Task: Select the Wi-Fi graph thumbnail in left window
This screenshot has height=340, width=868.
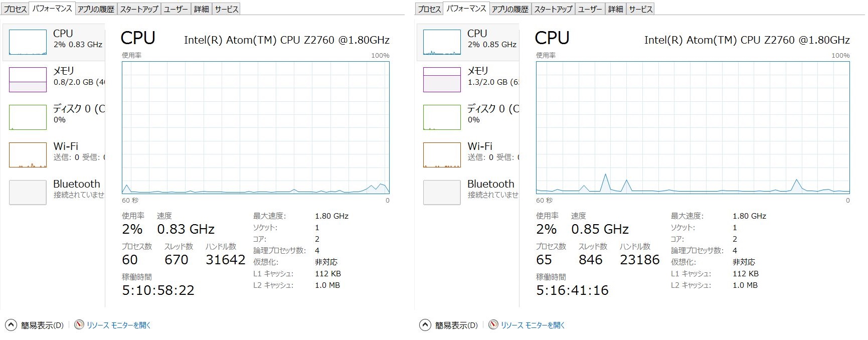Action: point(28,155)
